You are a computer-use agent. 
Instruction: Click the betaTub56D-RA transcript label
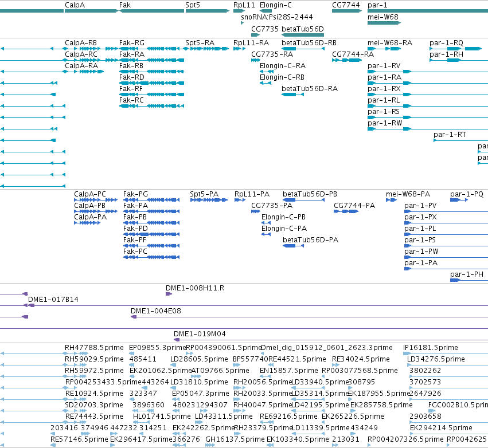point(310,89)
